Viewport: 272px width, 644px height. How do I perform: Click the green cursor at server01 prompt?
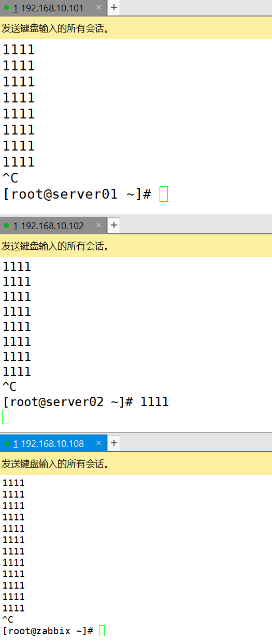(164, 194)
